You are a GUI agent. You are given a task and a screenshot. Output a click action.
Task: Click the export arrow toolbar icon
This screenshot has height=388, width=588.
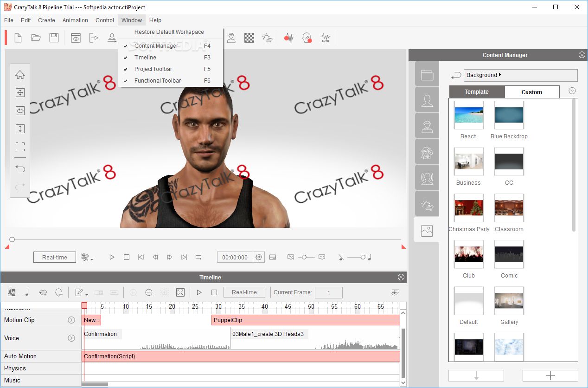(x=94, y=38)
